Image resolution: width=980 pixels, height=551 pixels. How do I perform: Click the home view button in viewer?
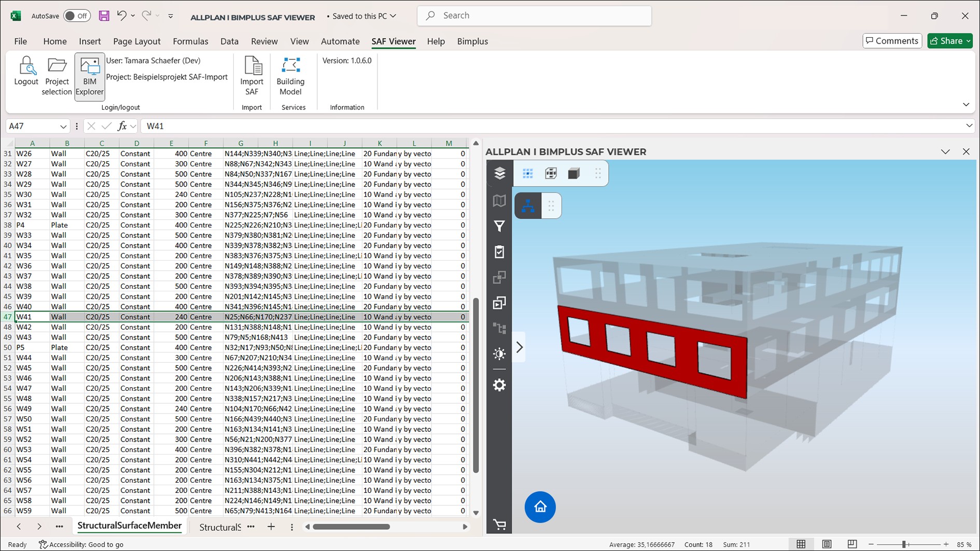(540, 507)
